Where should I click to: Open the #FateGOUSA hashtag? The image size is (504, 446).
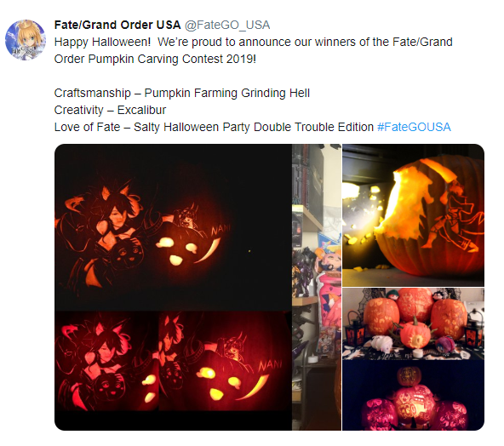click(x=414, y=127)
